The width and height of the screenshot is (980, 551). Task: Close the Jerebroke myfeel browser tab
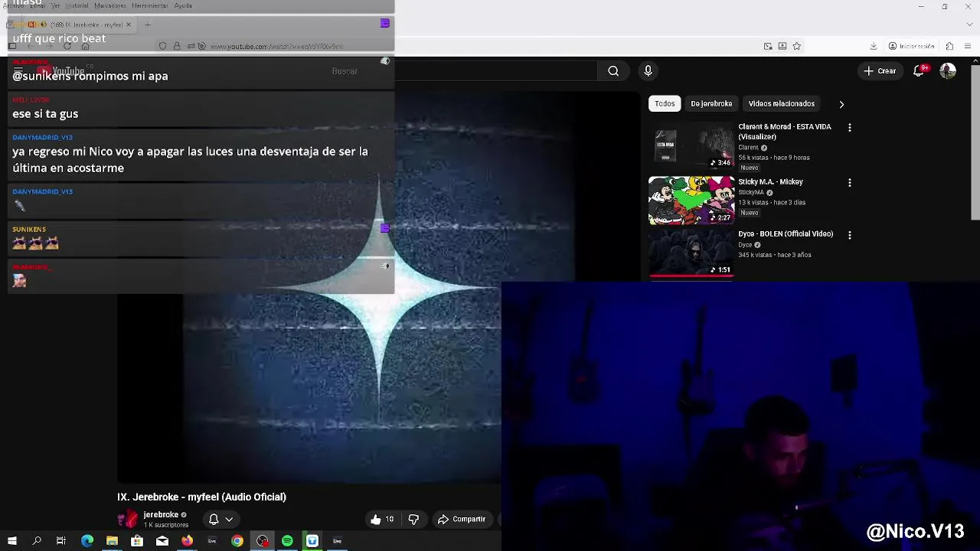(x=129, y=24)
